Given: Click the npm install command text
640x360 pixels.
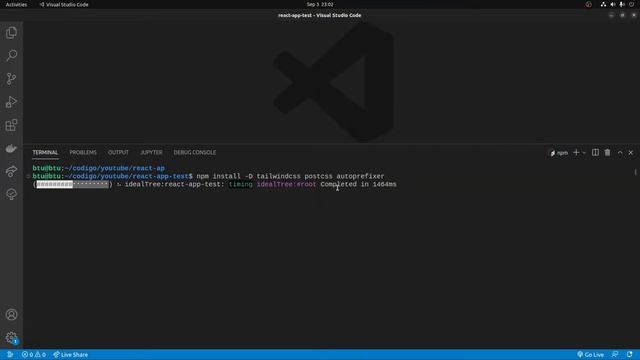Looking at the screenshot, I should click(290, 176).
